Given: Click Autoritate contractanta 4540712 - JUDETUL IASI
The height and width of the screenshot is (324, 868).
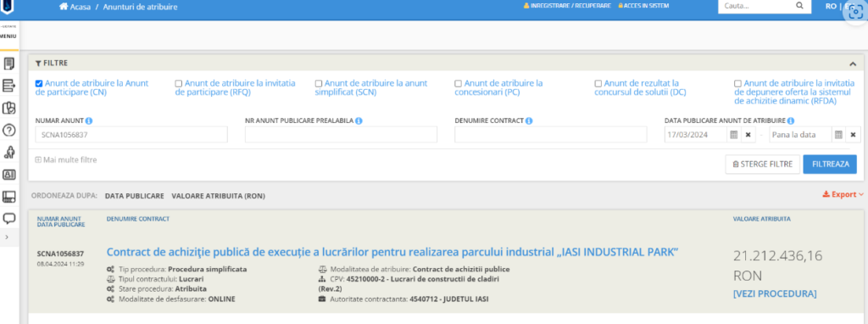Looking at the screenshot, I should pyautogui.click(x=403, y=299).
